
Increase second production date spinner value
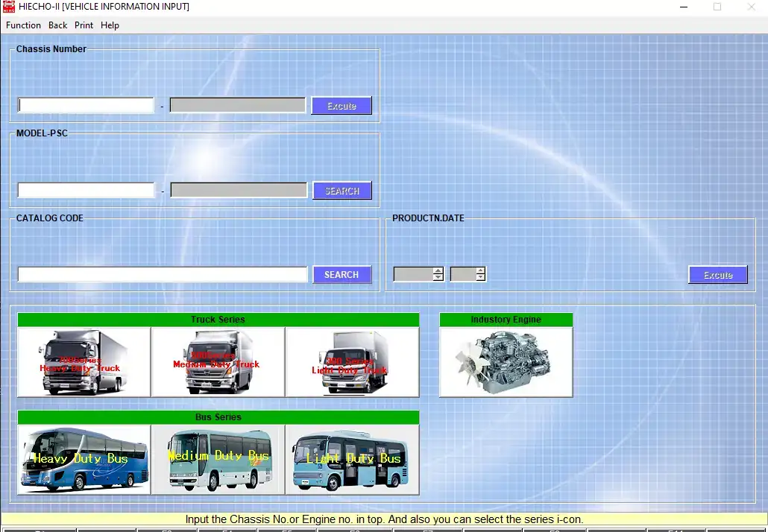[480, 270]
